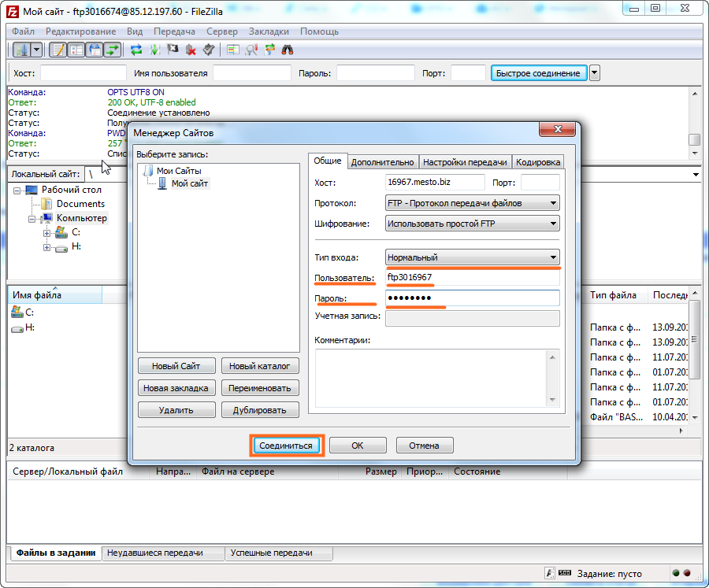Click 'Пользователь' field with ftp3016967

click(x=473, y=278)
